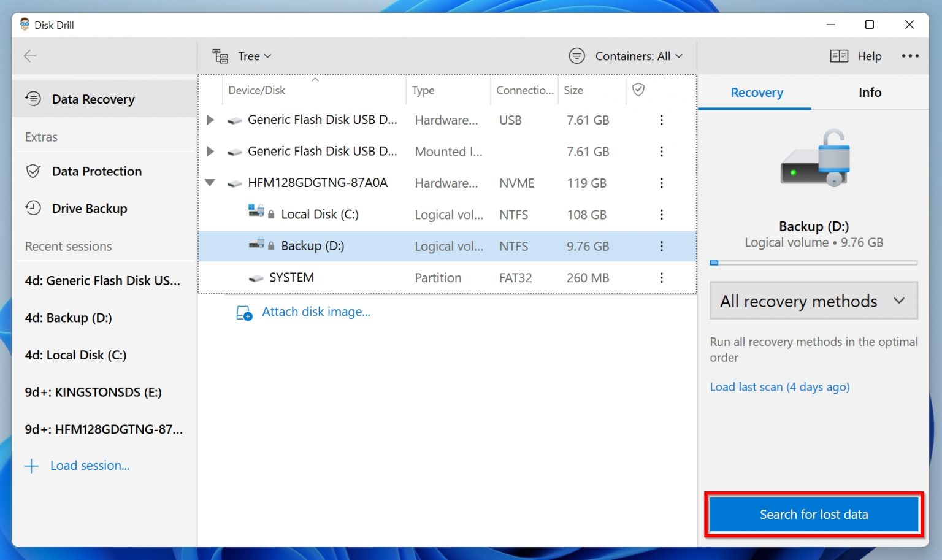Select the Data Protection shield icon
Image resolution: width=942 pixels, height=560 pixels.
[x=34, y=171]
